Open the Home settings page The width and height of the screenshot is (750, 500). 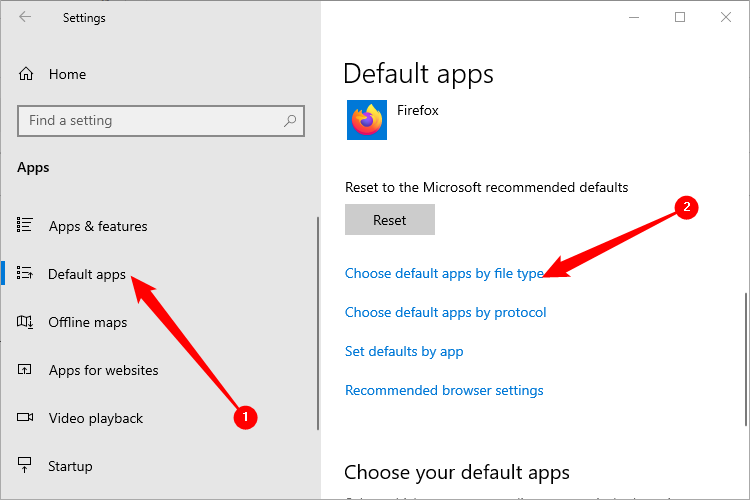67,74
